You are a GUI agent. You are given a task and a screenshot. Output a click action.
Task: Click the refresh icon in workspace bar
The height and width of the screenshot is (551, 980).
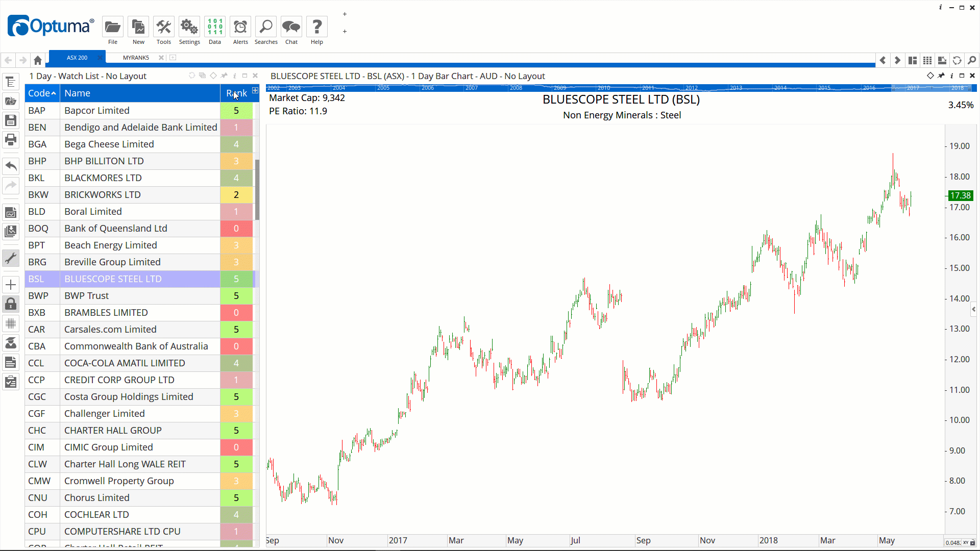click(x=957, y=60)
